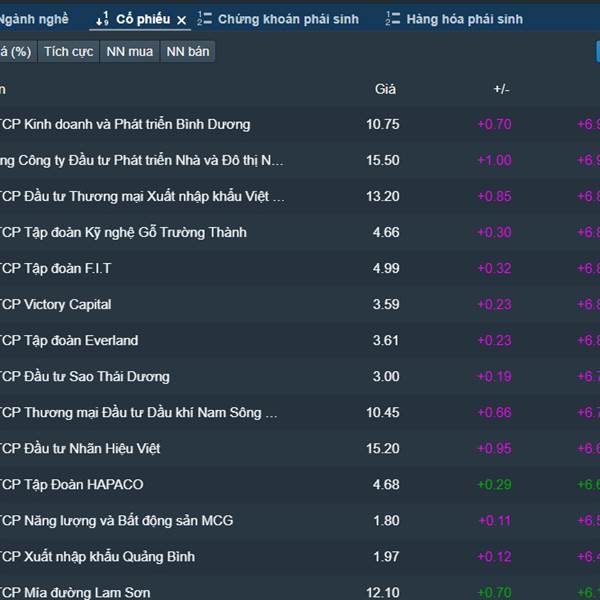Close the Cổ phiếu tab

[x=182, y=20]
